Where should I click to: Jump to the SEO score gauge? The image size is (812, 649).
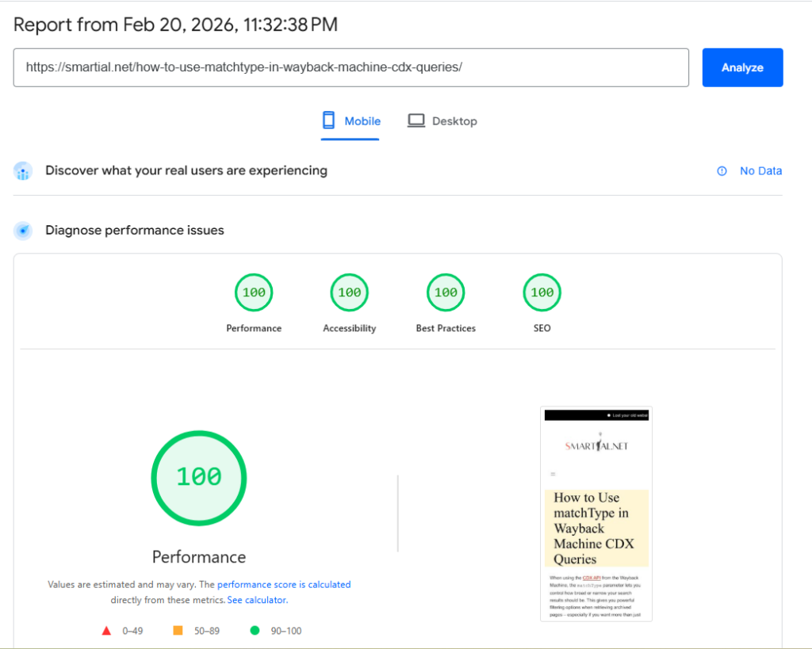point(542,292)
